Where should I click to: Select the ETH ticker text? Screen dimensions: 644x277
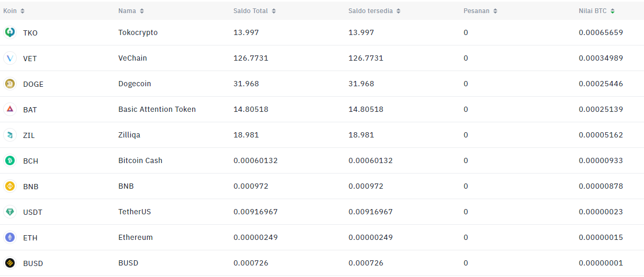coord(30,238)
